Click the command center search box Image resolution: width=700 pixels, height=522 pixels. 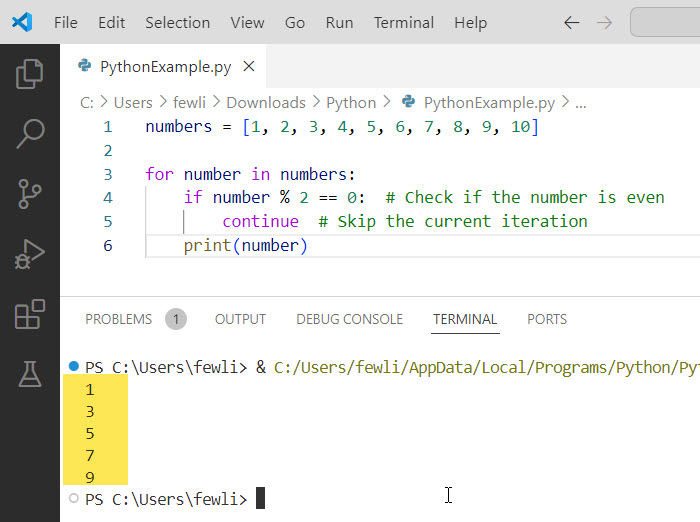[x=665, y=22]
